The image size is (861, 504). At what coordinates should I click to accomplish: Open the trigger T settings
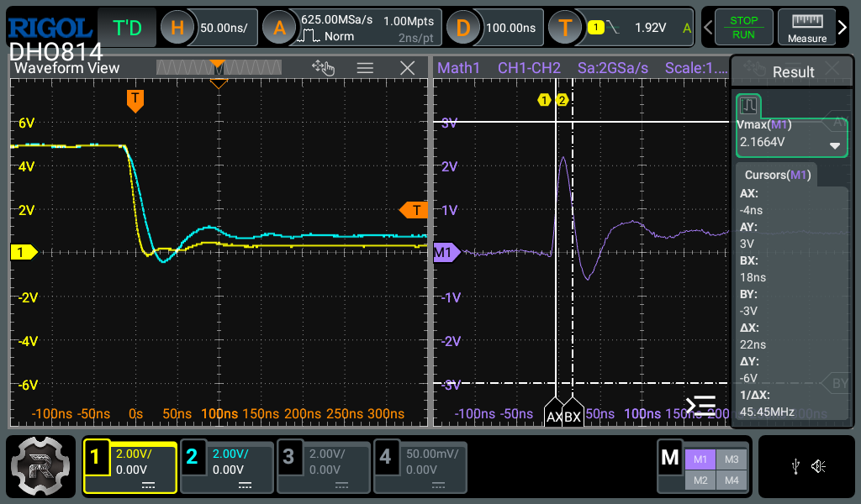click(x=566, y=28)
